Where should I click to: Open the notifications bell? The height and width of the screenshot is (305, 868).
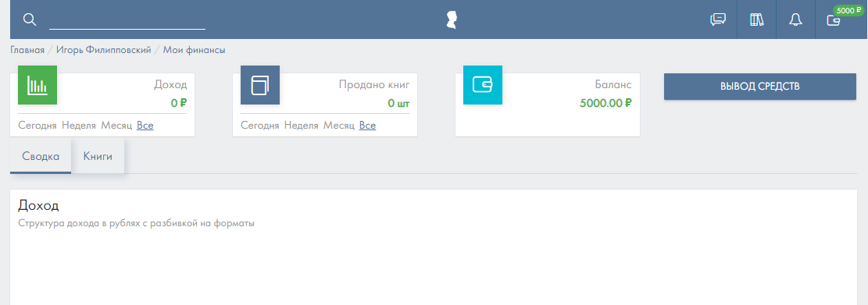coord(795,20)
